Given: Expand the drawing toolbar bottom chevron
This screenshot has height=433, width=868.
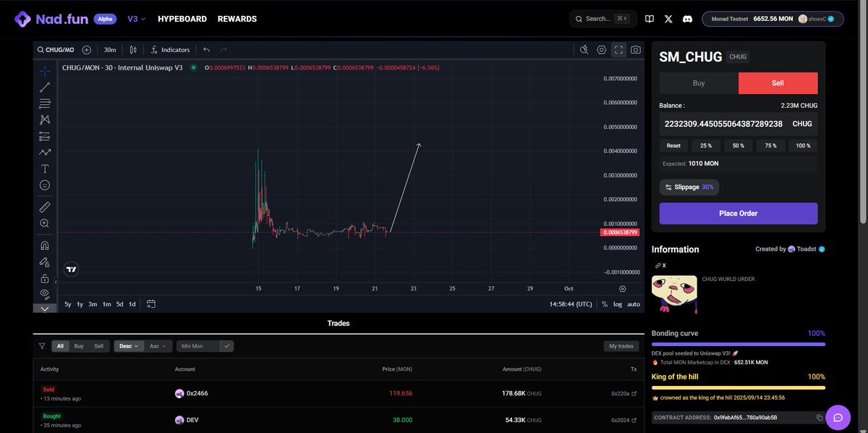Looking at the screenshot, I should click(45, 308).
